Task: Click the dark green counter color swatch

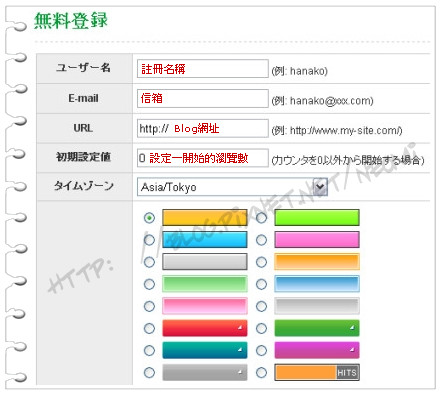Action: [317, 328]
